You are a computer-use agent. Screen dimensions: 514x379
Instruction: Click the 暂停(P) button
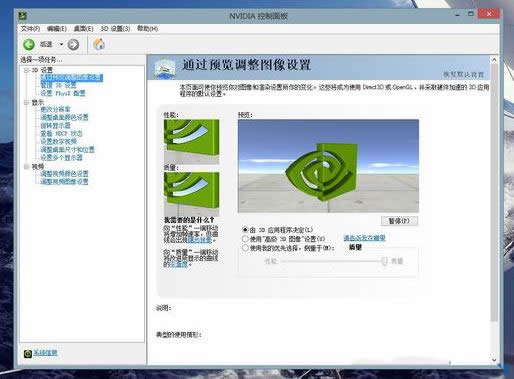click(x=399, y=221)
